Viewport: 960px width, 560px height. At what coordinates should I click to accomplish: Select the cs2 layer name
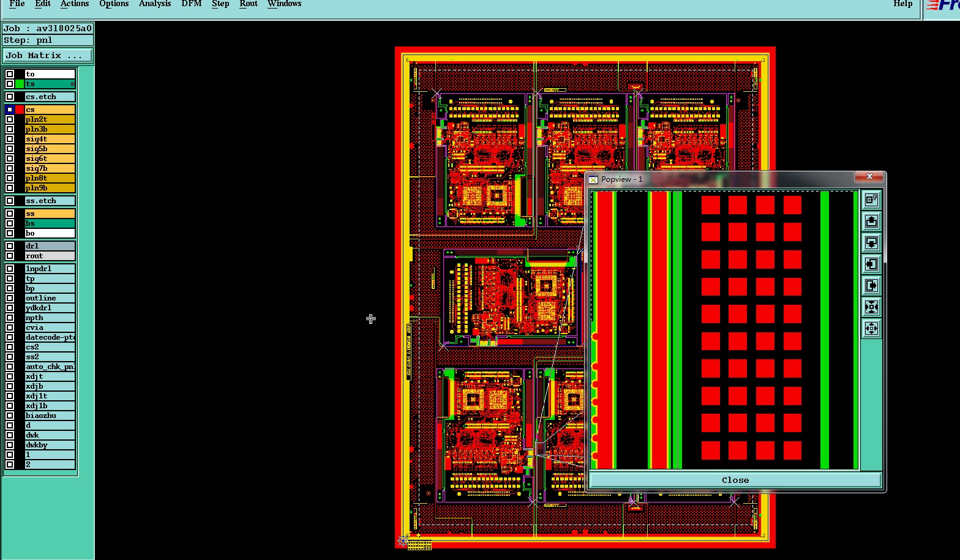coord(50,347)
